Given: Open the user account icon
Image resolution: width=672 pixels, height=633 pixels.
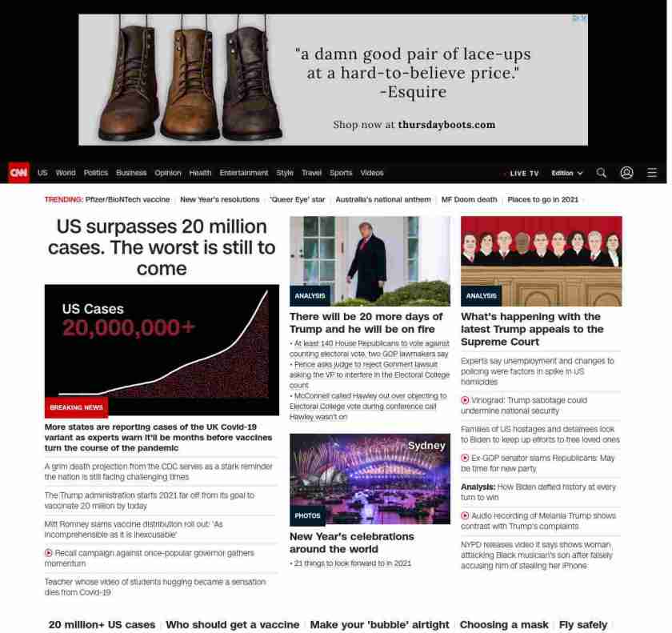Looking at the screenshot, I should [x=627, y=173].
